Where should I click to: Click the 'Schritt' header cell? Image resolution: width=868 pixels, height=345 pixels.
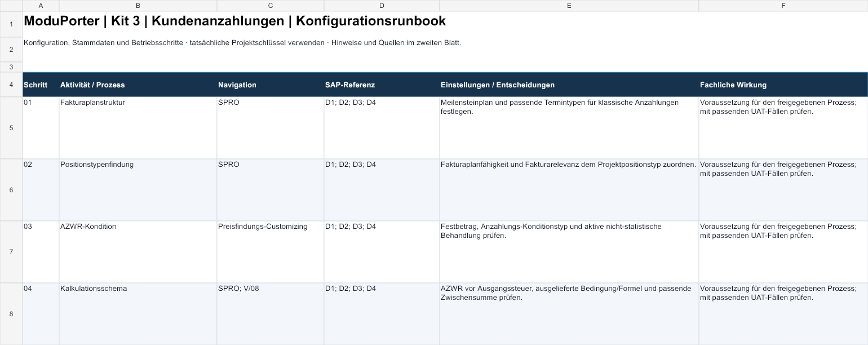(x=41, y=85)
